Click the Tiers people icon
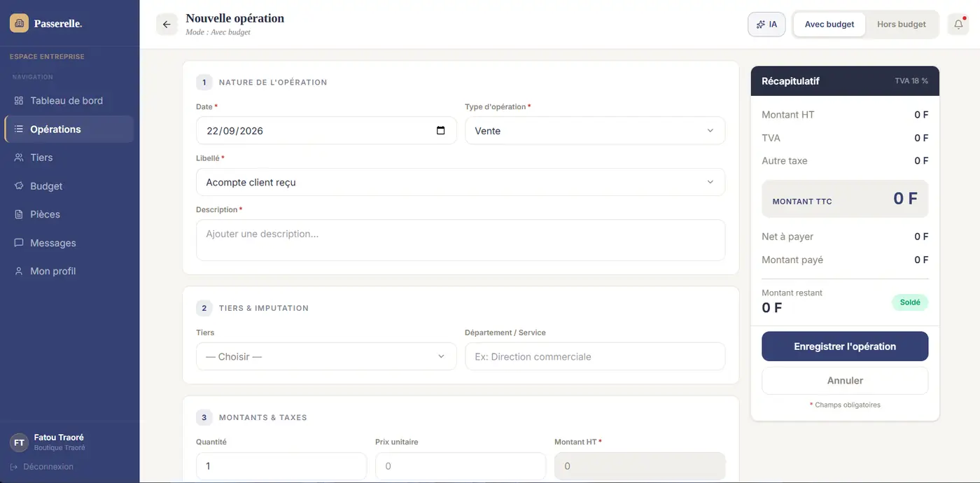980x483 pixels. coord(19,157)
